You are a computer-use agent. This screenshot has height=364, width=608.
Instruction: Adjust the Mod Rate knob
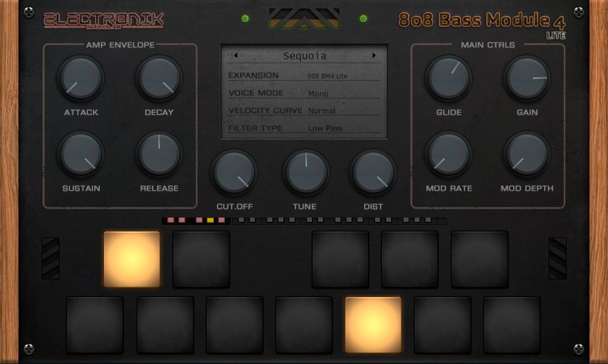[x=449, y=154]
